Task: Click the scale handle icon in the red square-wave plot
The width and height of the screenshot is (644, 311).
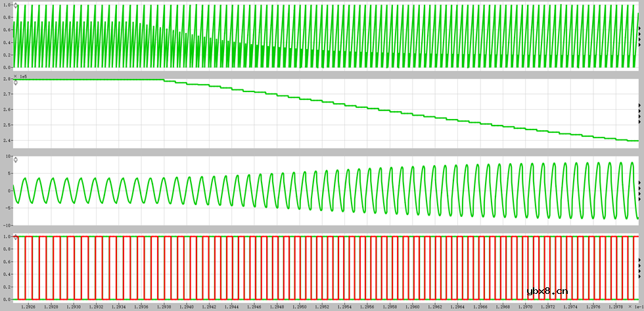Action: tap(16, 237)
